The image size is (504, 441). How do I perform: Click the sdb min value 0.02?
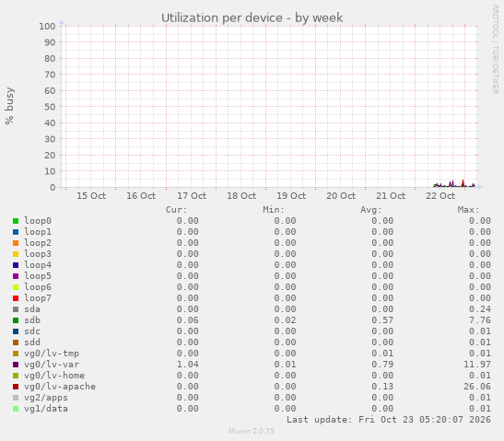tap(285, 320)
